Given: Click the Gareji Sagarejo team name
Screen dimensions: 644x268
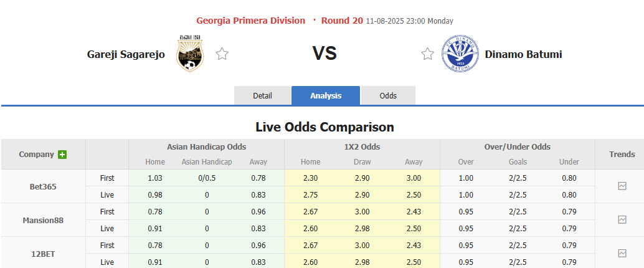Looking at the screenshot, I should pos(126,54).
